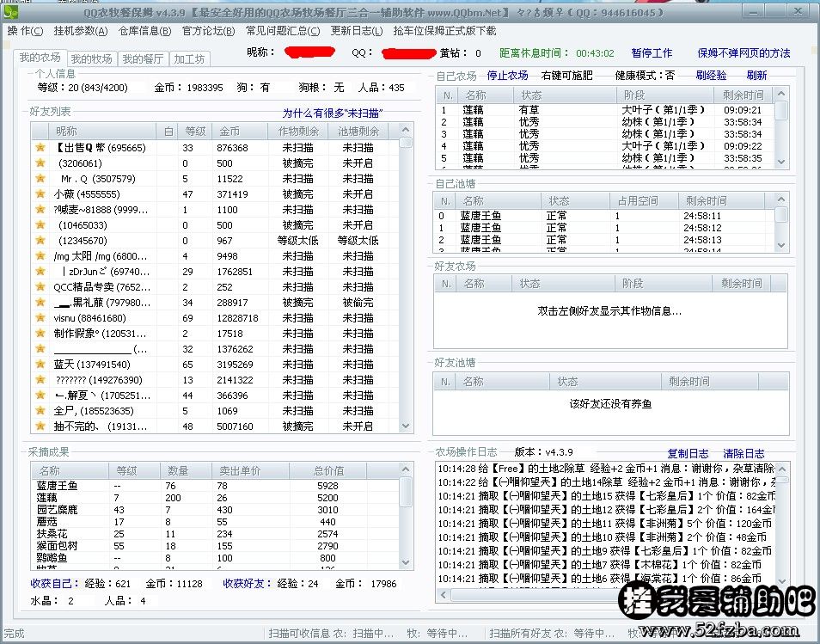The width and height of the screenshot is (820, 644).
Task: Click the app icon in the title bar
Action: (11, 11)
